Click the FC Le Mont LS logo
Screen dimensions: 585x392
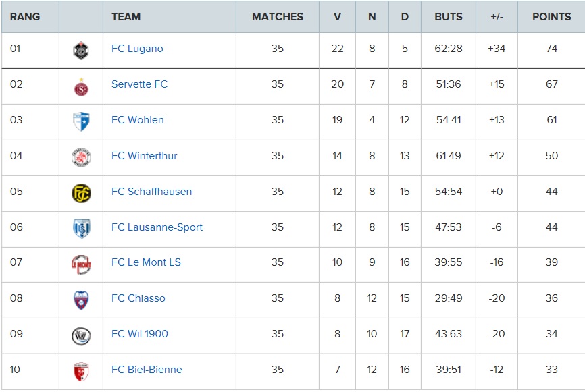click(81, 264)
